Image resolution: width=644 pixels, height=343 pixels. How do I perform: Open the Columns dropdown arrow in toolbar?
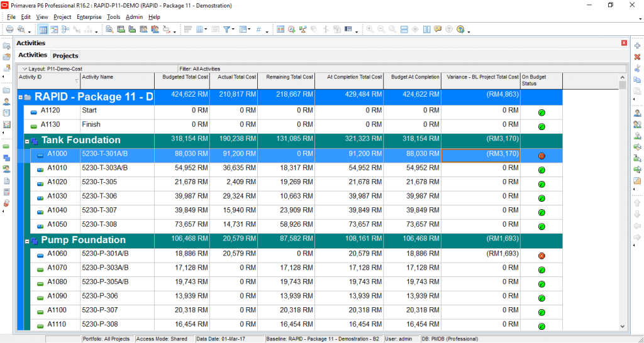(206, 29)
